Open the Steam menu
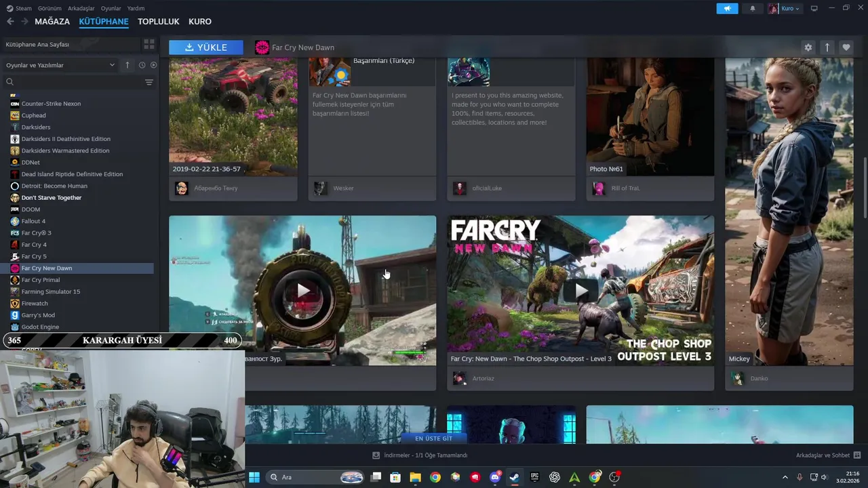This screenshot has width=868, height=488. [19, 8]
